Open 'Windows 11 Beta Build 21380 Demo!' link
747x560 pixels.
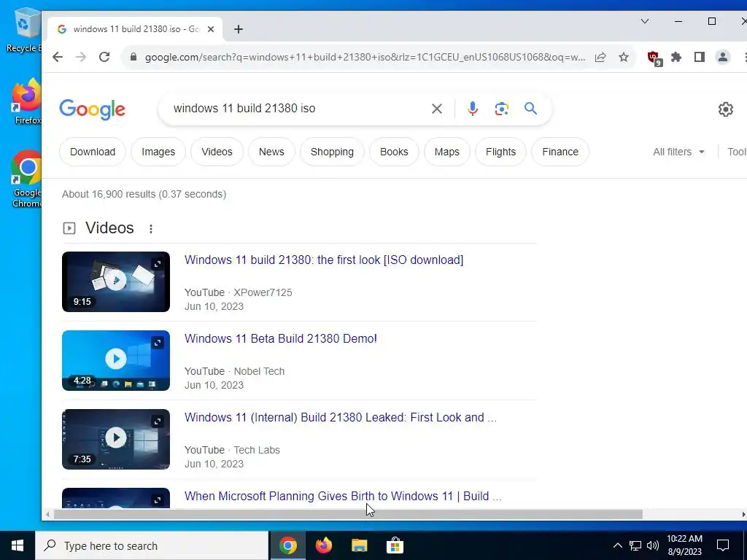tap(281, 338)
